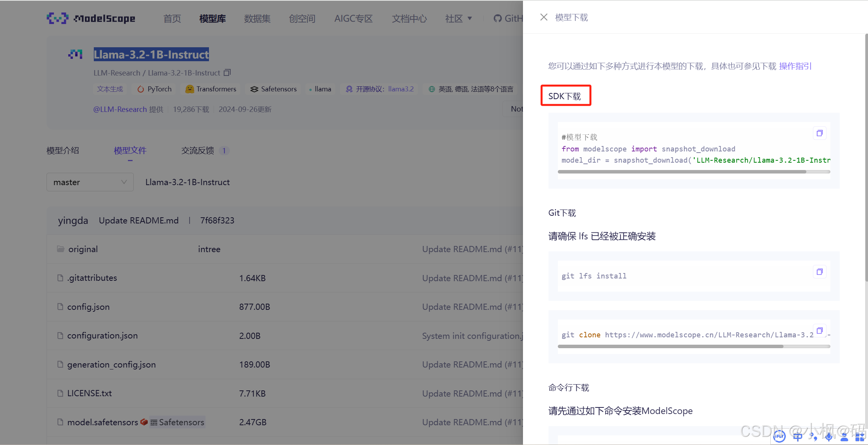868x445 pixels.
Task: Open the config.json file
Action: pos(88,307)
